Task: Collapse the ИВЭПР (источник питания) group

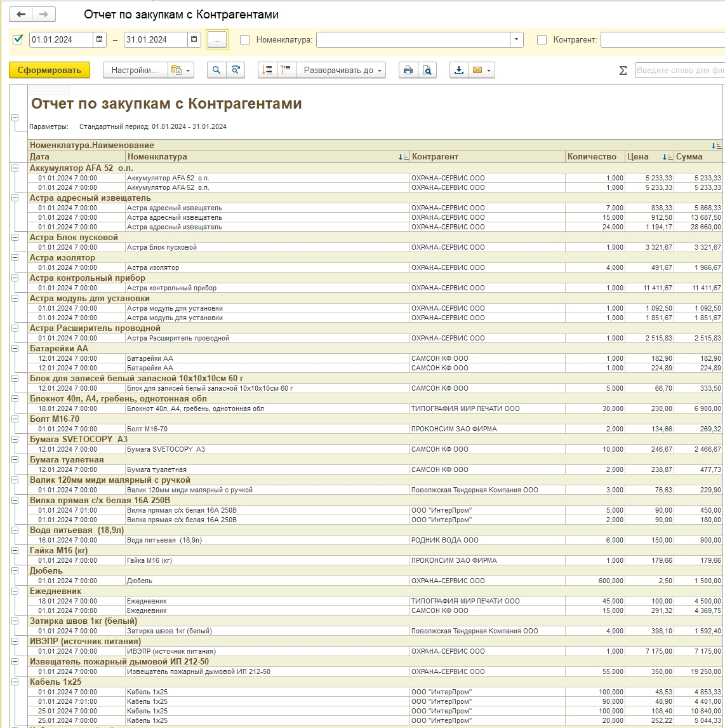Action: (x=15, y=641)
